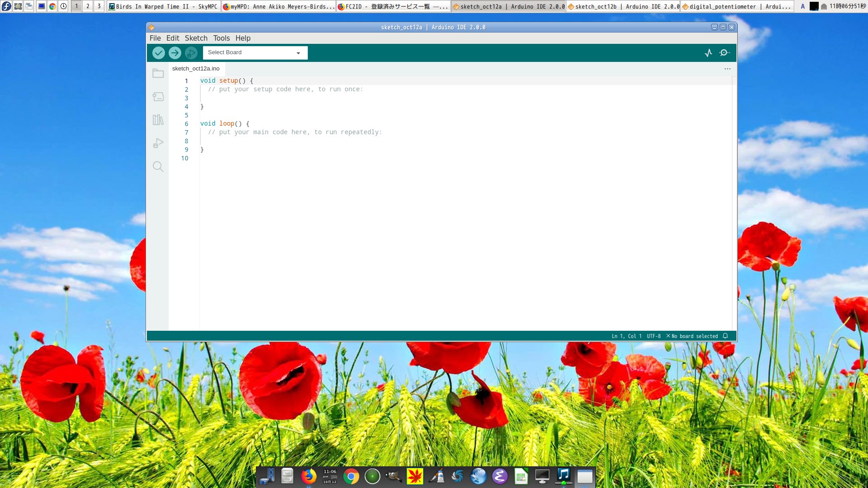Viewport: 868px width, 488px height.
Task: Open the Serial Plotter icon
Action: pos(708,52)
